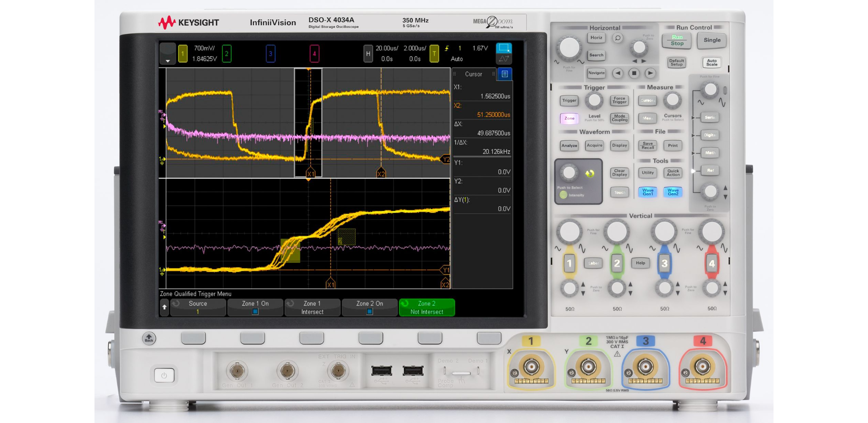Toggle Run/Stop acquisition

[676, 41]
